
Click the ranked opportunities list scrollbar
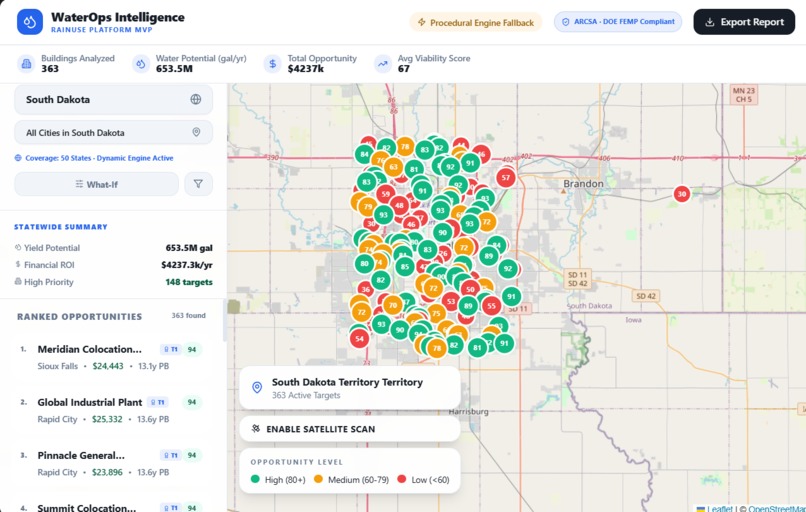pos(224,321)
